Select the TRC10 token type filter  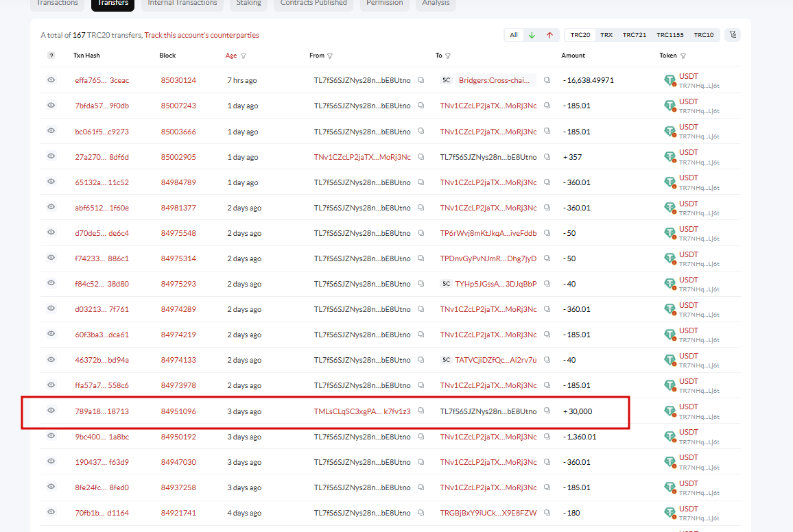coord(704,35)
